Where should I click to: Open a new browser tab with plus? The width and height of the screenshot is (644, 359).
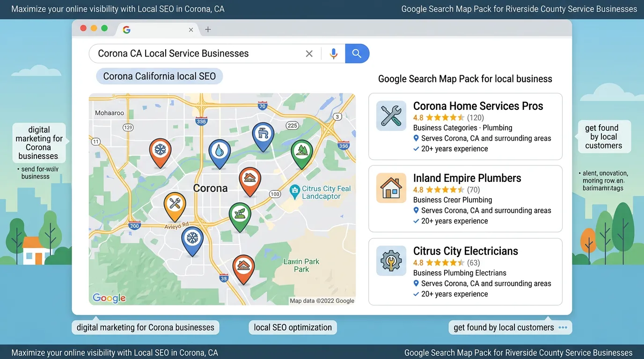[208, 29]
